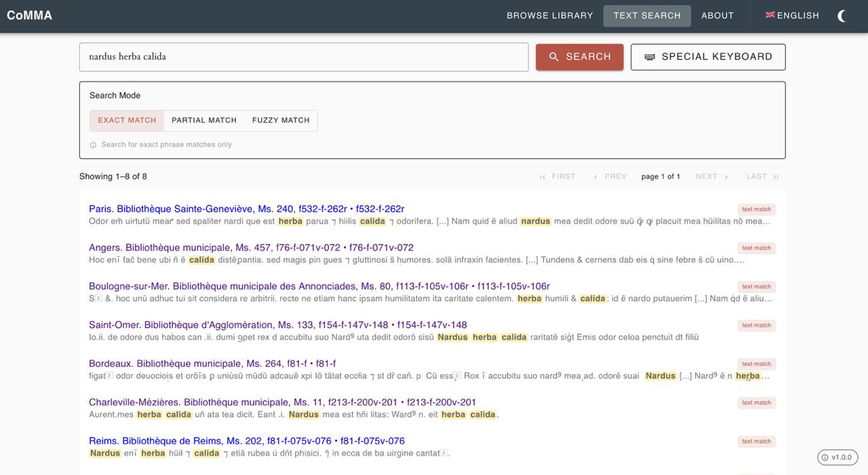Open Reims Ms. 202 result link
This screenshot has width=868, height=475.
click(246, 441)
